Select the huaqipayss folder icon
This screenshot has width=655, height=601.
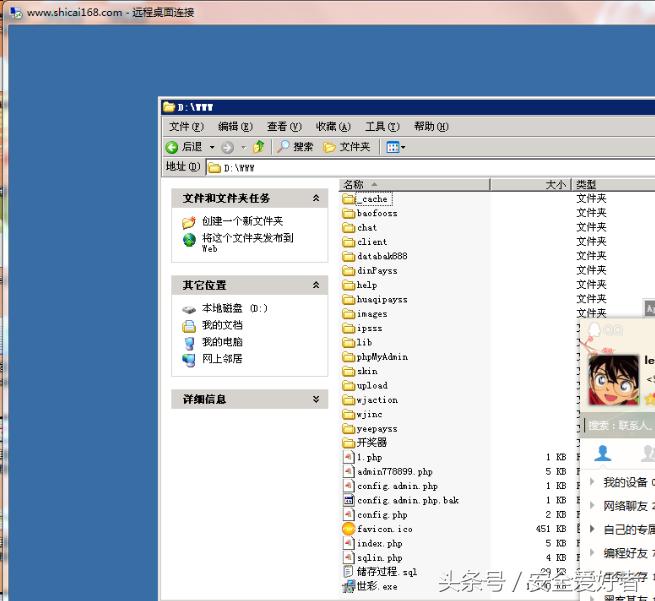(348, 299)
